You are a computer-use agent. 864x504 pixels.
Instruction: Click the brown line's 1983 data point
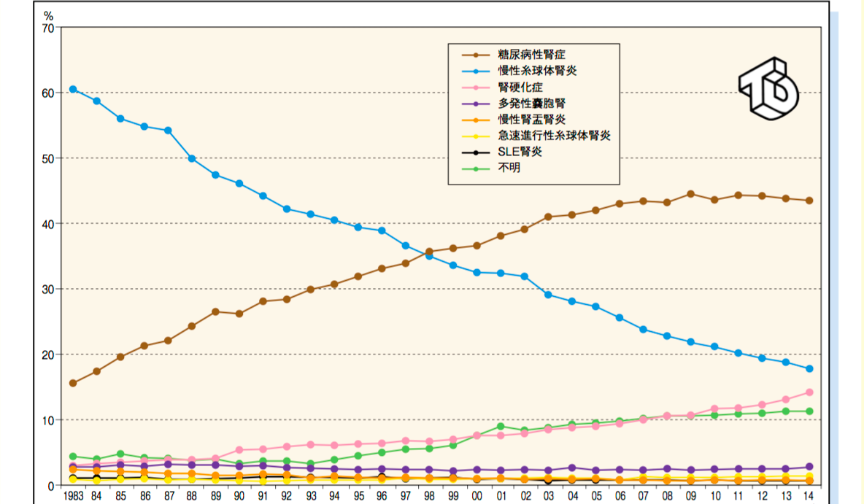click(73, 383)
